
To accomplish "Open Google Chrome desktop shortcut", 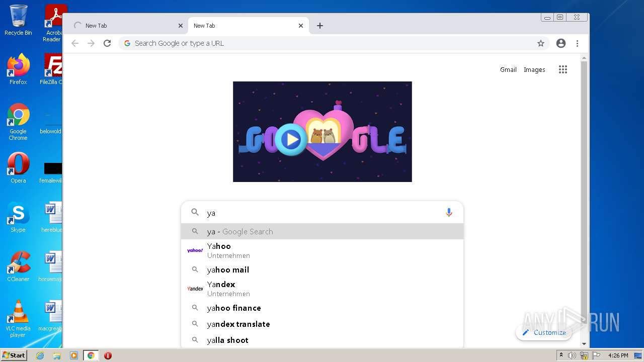I will [18, 122].
